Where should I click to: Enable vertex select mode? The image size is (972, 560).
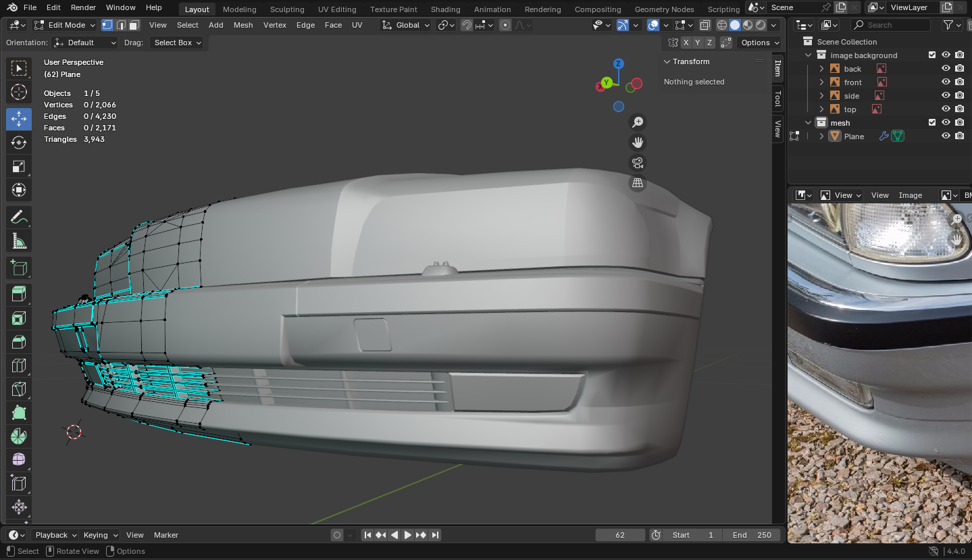click(x=107, y=25)
